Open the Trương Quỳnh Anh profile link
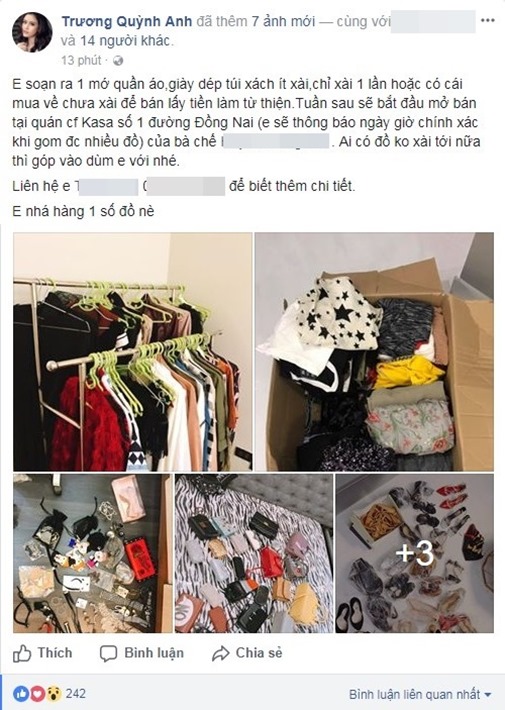The image size is (505, 710). 127,21
